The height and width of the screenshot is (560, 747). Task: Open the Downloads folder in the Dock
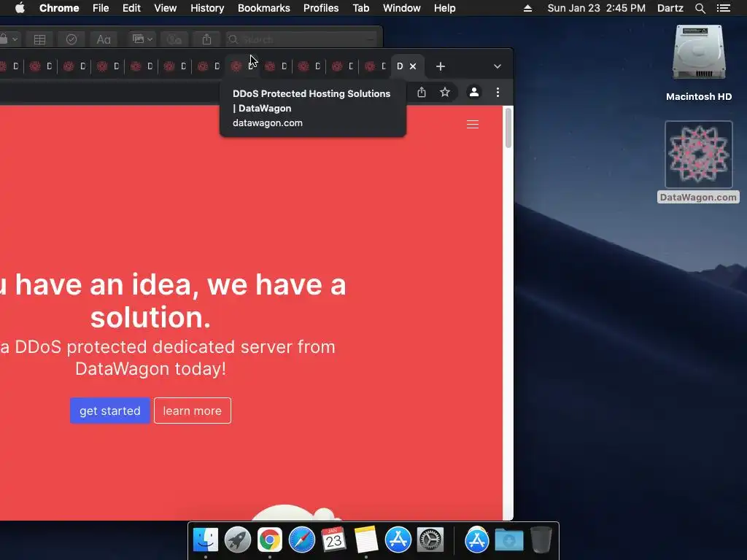point(508,540)
